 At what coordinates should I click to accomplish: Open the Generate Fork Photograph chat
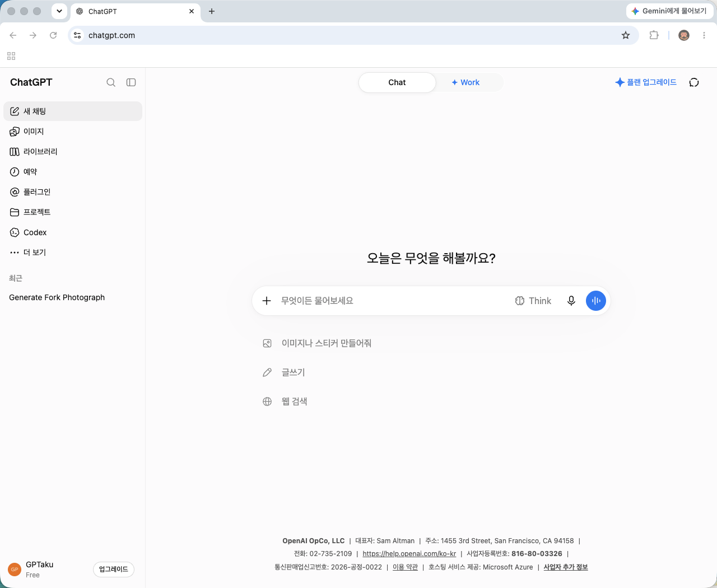[73, 297]
